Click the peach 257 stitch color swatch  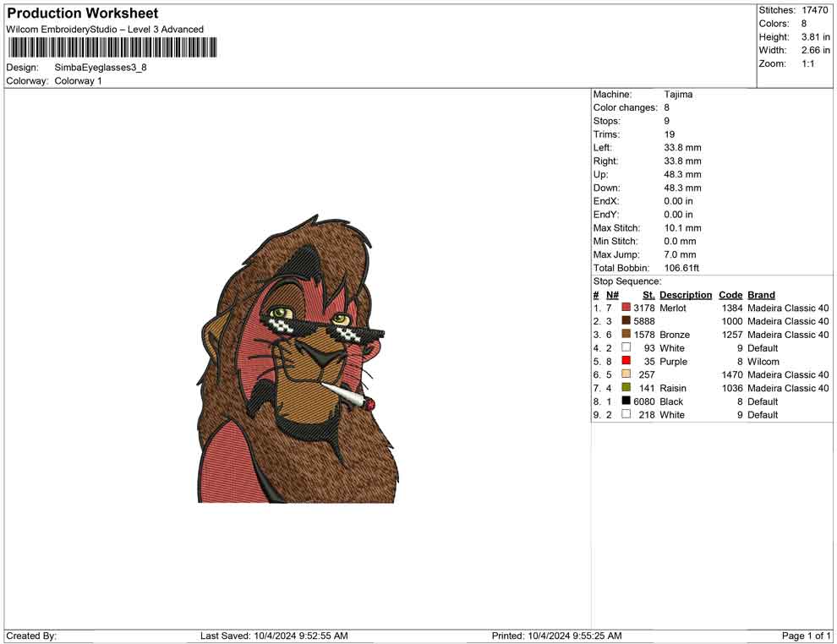pyautogui.click(x=626, y=374)
